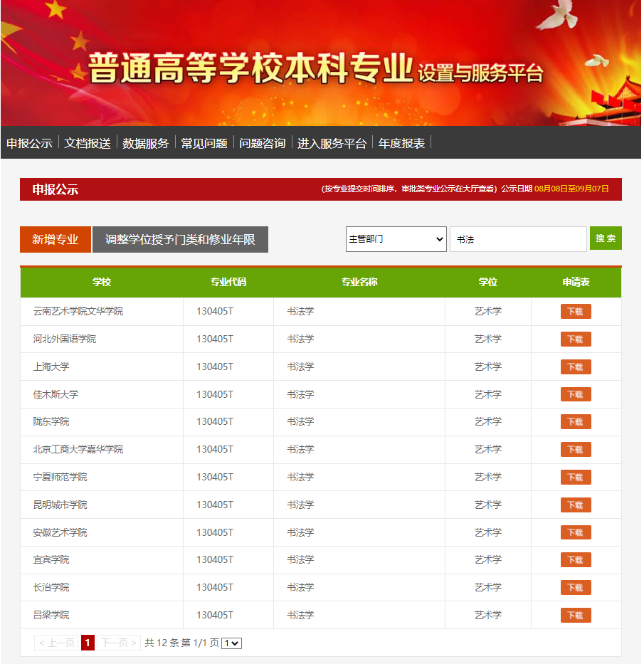This screenshot has height=664, width=644.
Task: Select the 新增专业 tab
Action: [56, 240]
